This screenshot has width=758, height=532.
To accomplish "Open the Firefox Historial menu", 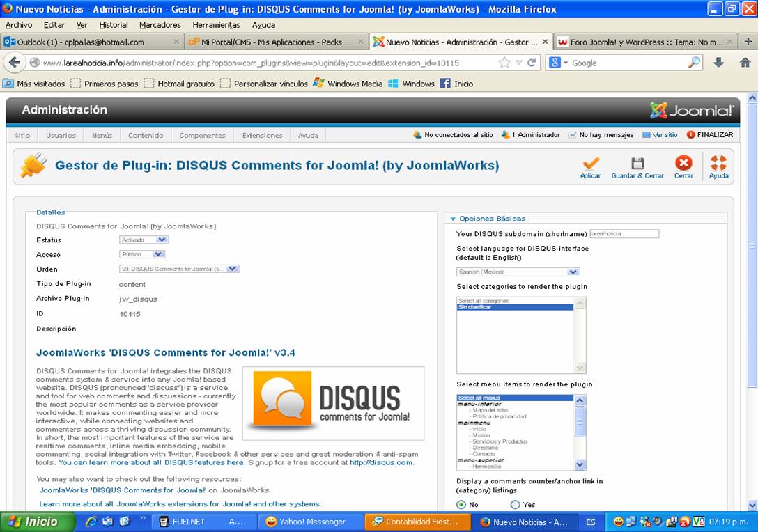I will (114, 24).
